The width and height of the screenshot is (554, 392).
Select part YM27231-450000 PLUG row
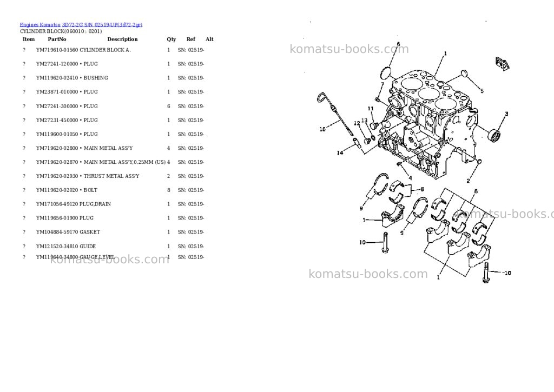pyautogui.click(x=114, y=120)
